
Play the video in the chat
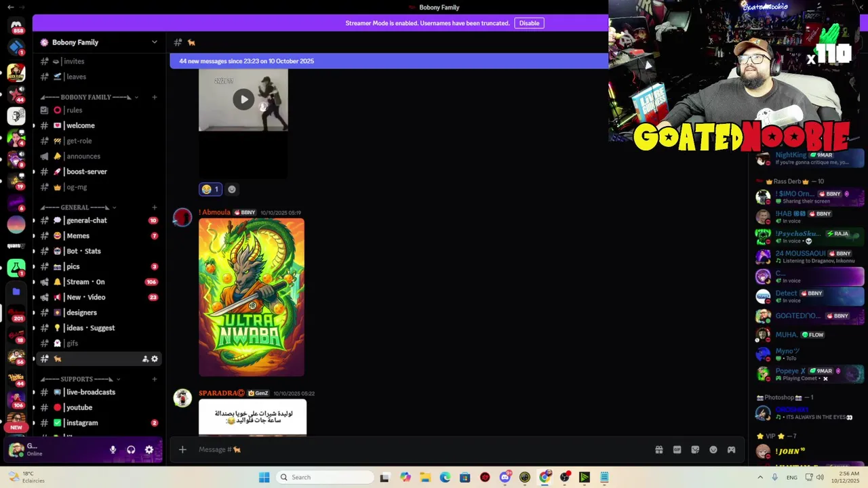[243, 100]
